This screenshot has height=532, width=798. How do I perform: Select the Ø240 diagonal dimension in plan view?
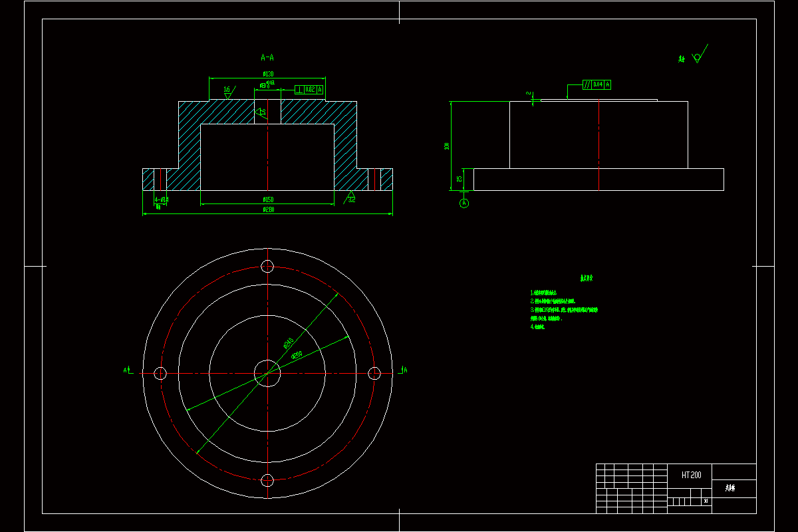point(289,343)
